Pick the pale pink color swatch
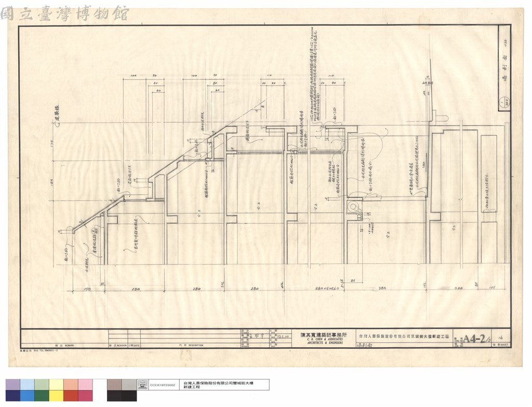 point(86,385)
